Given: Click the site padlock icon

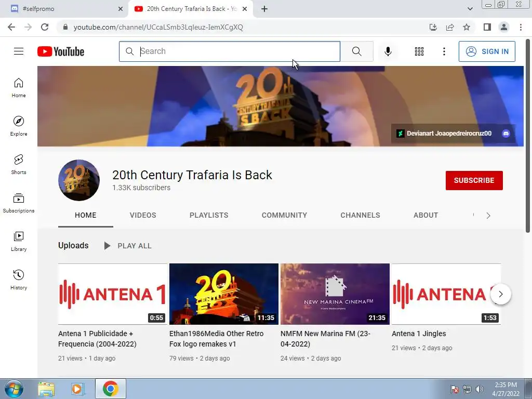Looking at the screenshot, I should click(x=65, y=27).
